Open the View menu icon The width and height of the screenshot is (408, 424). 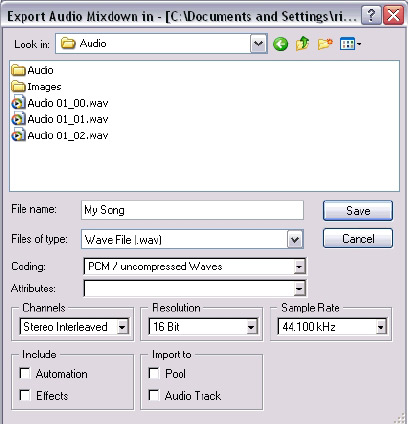350,44
